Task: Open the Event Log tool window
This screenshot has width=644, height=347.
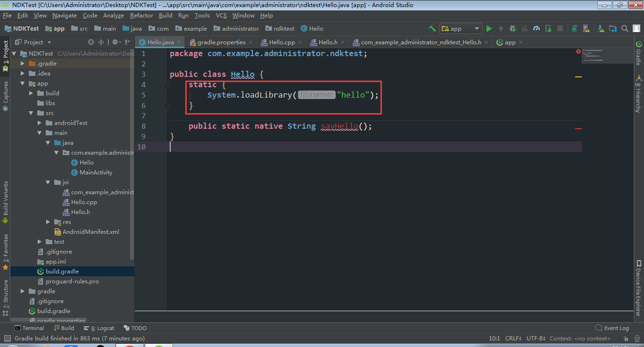Action: pos(612,328)
